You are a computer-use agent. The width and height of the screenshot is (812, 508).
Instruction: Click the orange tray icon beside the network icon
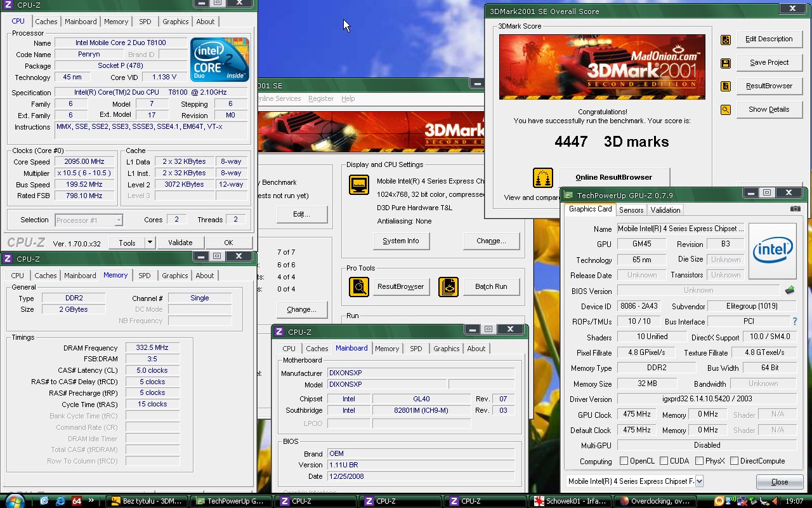[x=719, y=501]
